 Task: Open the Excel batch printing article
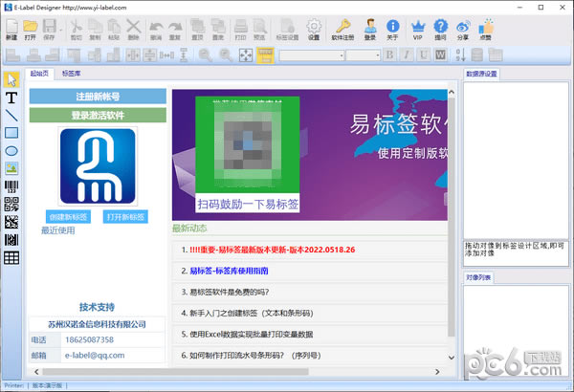point(251,335)
